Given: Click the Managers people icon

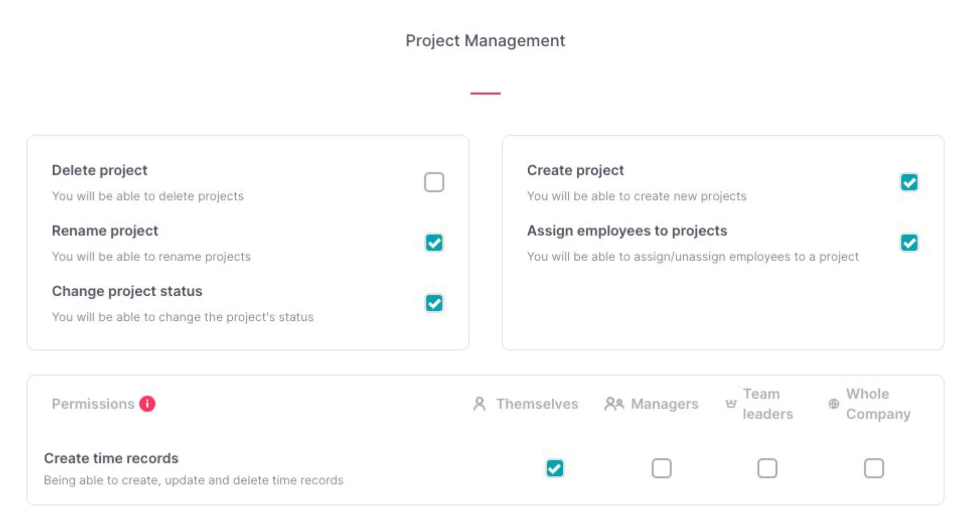Looking at the screenshot, I should click(x=614, y=404).
